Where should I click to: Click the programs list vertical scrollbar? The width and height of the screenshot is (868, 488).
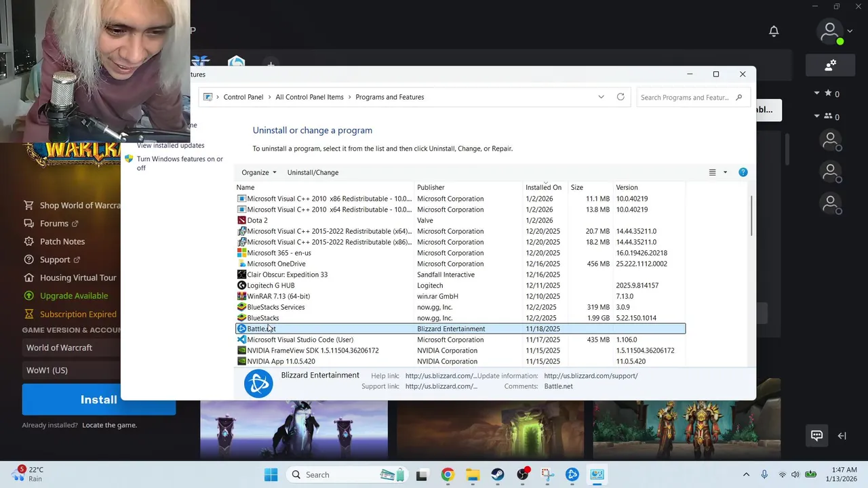click(x=751, y=217)
